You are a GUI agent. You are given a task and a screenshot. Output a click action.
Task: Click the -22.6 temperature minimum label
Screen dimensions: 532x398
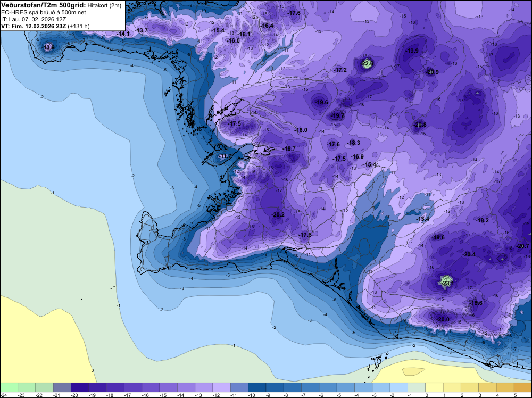point(367,63)
